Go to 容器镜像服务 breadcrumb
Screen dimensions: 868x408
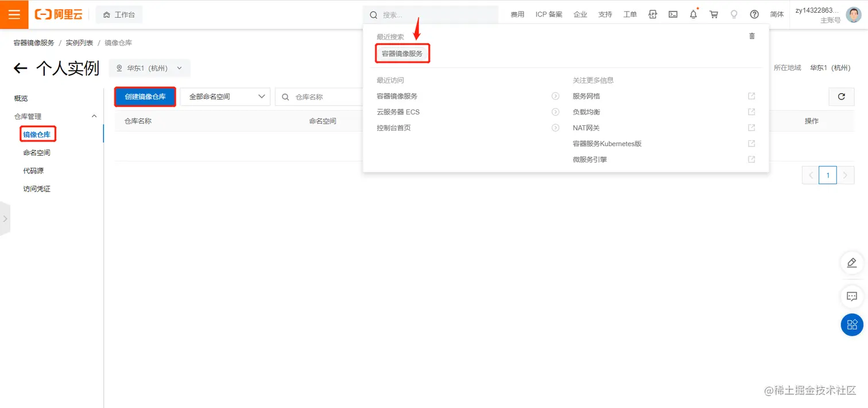click(x=34, y=43)
